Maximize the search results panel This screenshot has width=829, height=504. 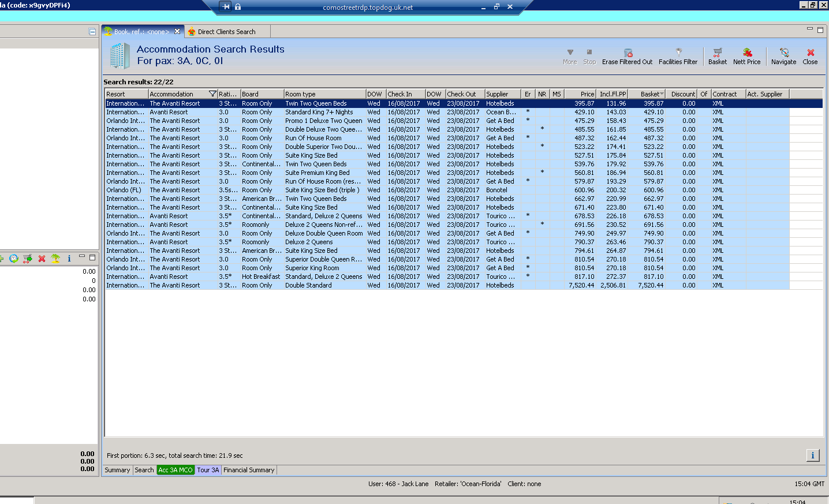tap(820, 29)
